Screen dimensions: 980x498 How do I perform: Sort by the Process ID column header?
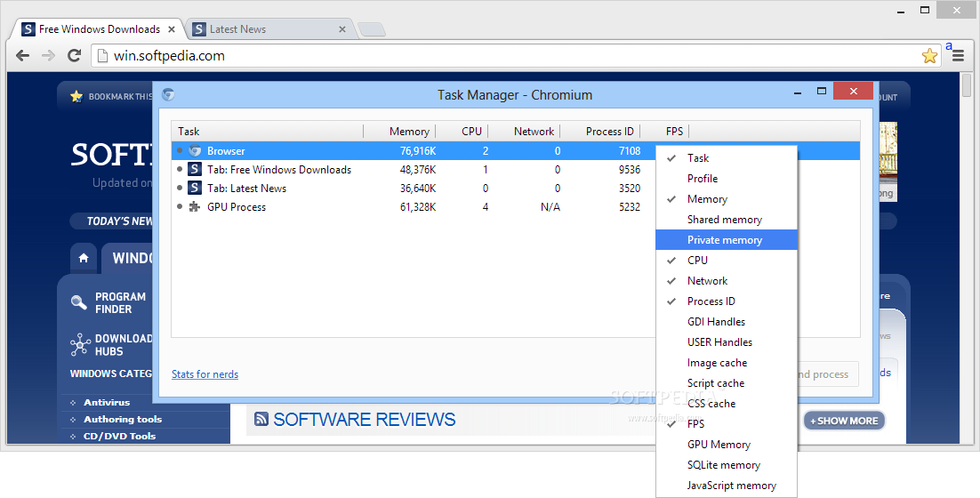click(600, 132)
